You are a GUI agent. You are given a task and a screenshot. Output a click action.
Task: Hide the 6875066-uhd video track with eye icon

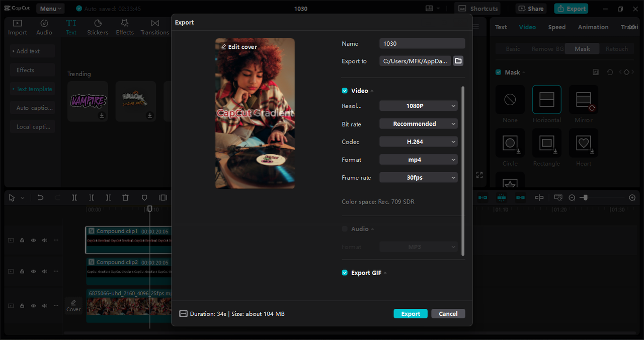coord(34,306)
